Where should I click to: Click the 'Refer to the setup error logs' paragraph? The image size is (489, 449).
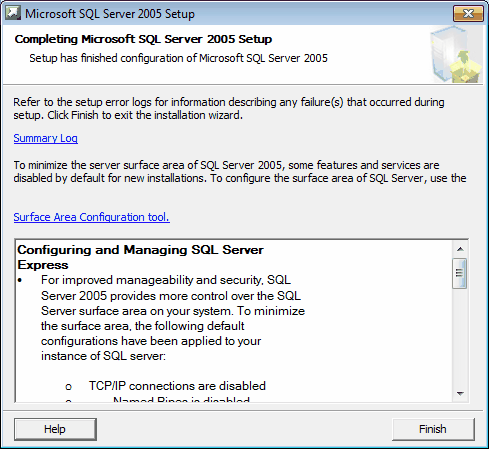coord(229,108)
